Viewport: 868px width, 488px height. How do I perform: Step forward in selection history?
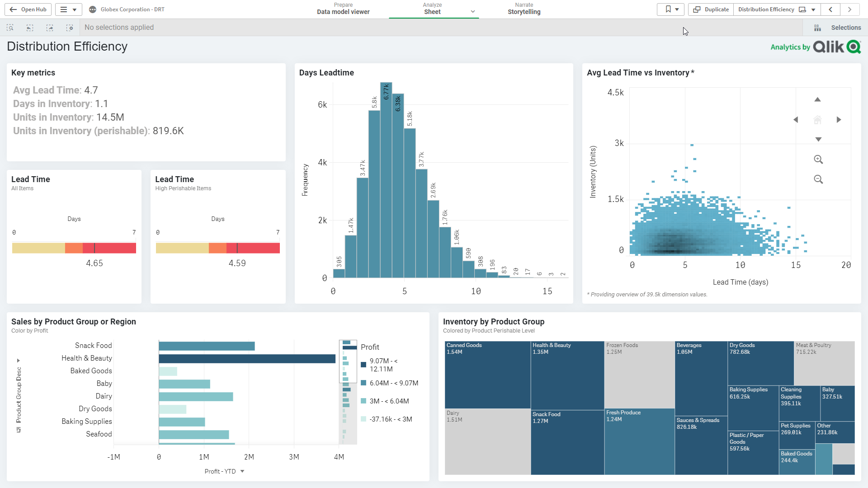coord(50,28)
